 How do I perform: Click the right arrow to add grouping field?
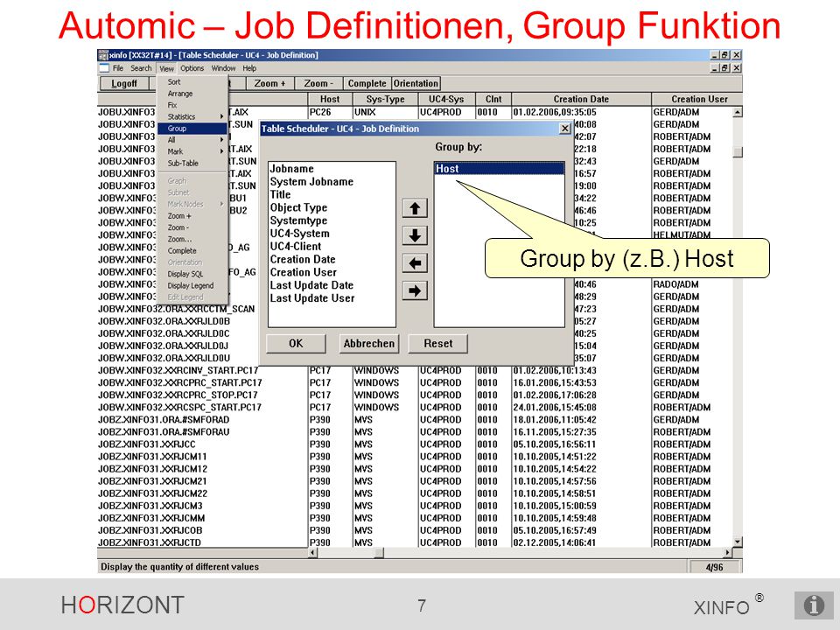coord(415,290)
